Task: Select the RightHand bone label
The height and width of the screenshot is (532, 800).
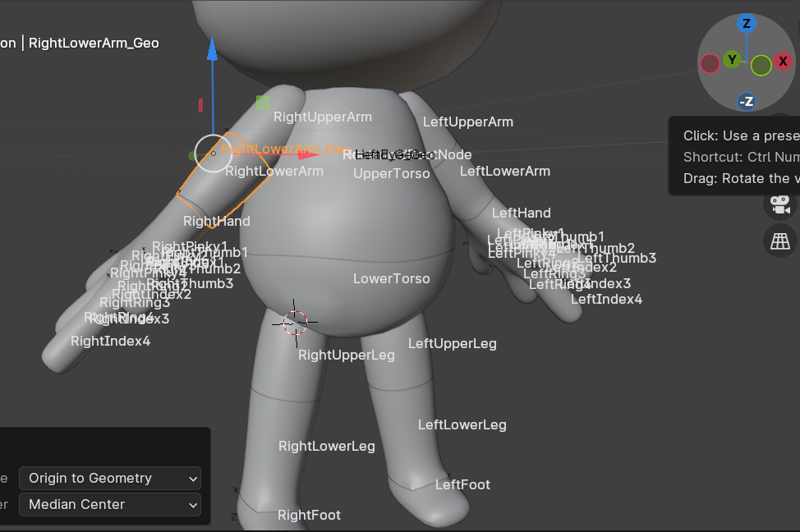Action: coord(216,220)
